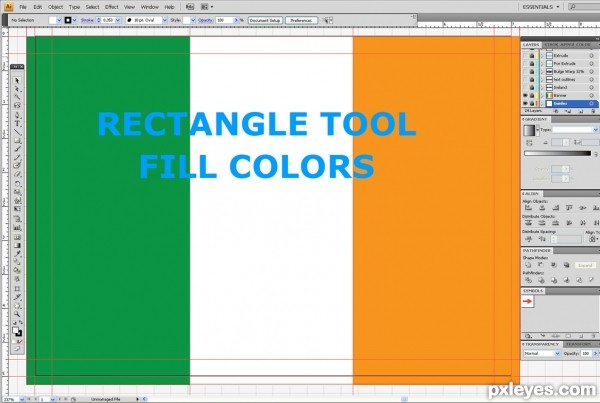Viewport: 600px width, 403px height.
Task: Open the Edit menu
Action: pyautogui.click(x=37, y=7)
